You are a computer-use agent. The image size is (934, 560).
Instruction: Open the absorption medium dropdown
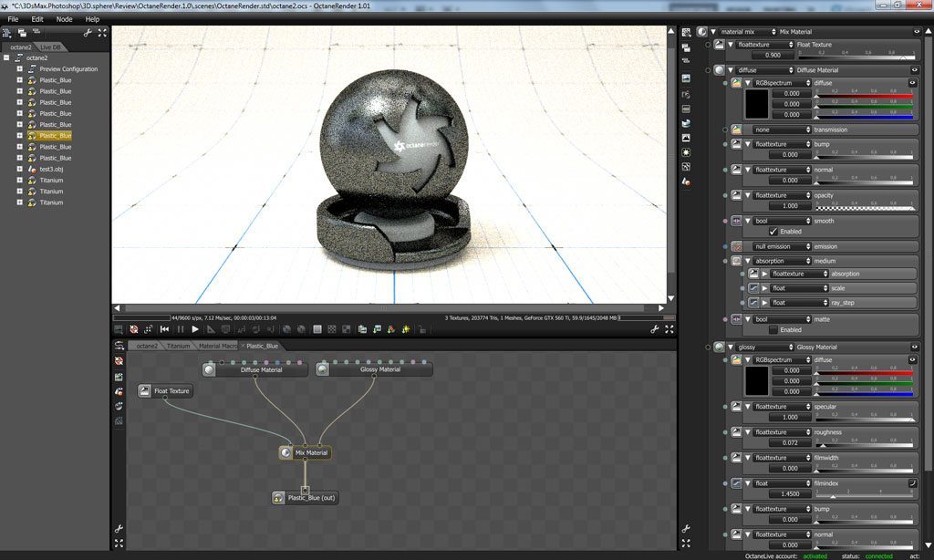coord(782,261)
